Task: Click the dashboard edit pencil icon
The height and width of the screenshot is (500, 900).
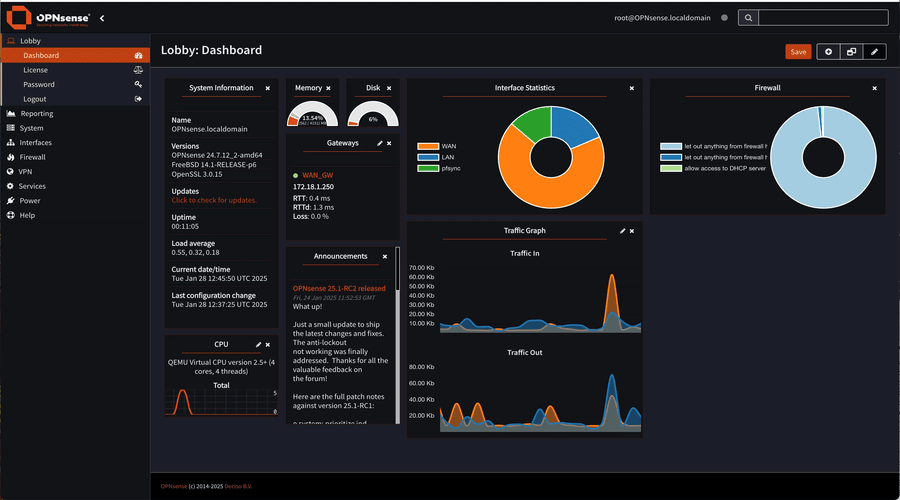Action: (x=874, y=52)
